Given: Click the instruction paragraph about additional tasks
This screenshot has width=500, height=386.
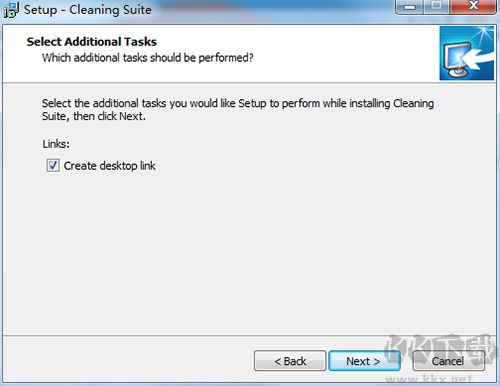Looking at the screenshot, I should point(238,110).
